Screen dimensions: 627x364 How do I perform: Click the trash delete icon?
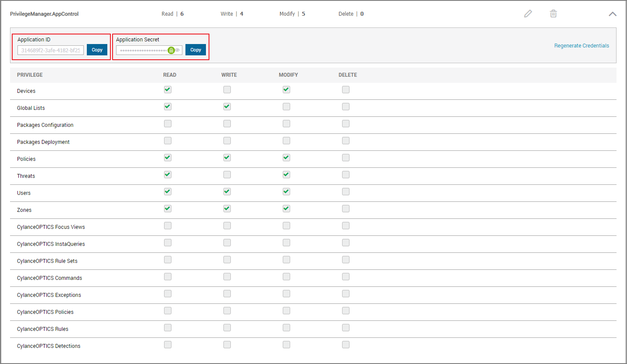[553, 14]
